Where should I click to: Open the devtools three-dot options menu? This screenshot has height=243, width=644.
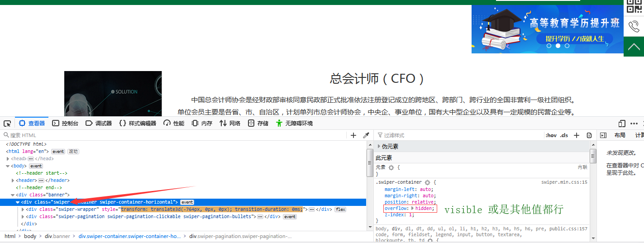[x=634, y=123]
